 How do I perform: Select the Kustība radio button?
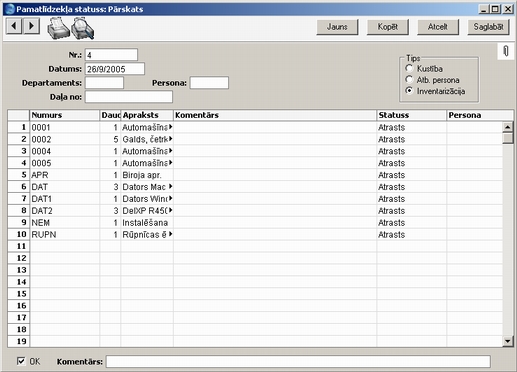click(x=409, y=68)
